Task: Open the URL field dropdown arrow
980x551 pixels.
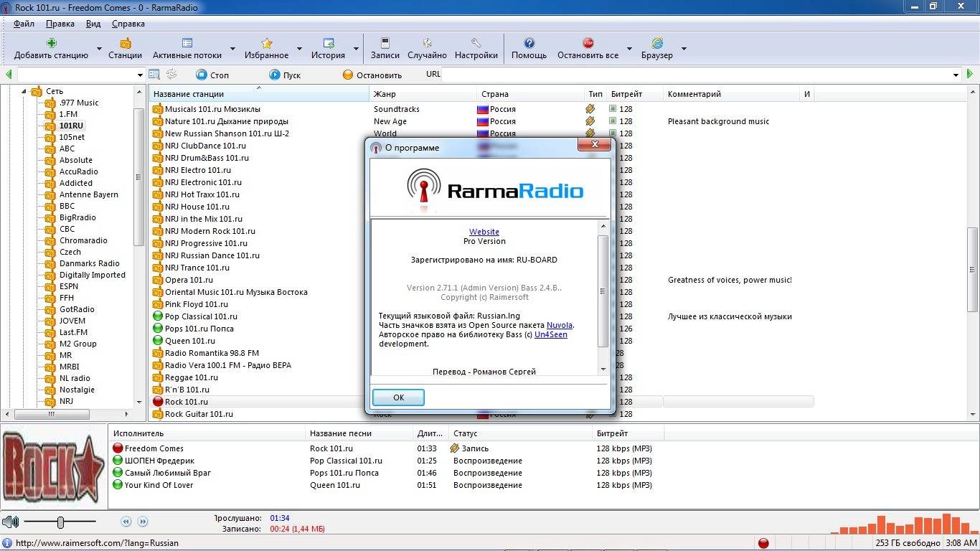Action: pos(956,75)
